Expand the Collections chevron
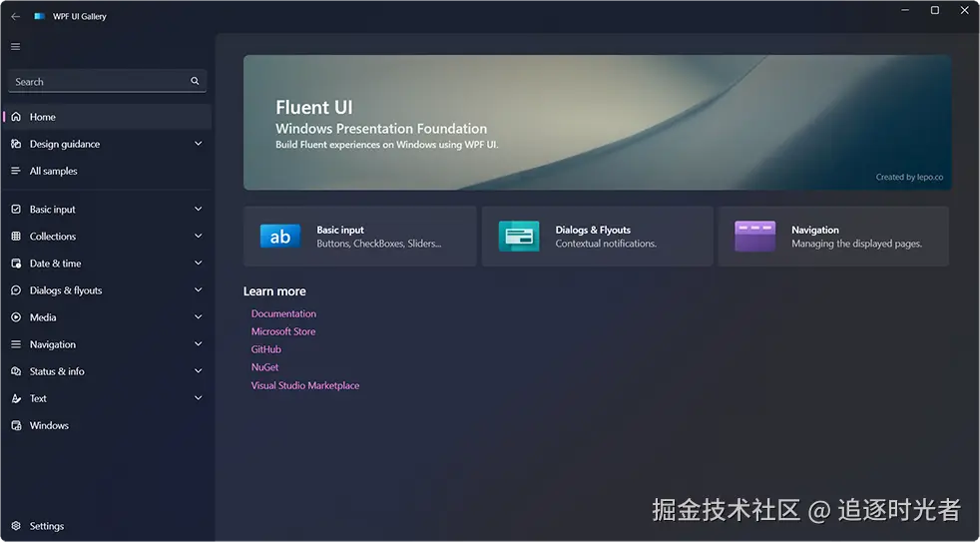Image resolution: width=980 pixels, height=542 pixels. point(199,237)
